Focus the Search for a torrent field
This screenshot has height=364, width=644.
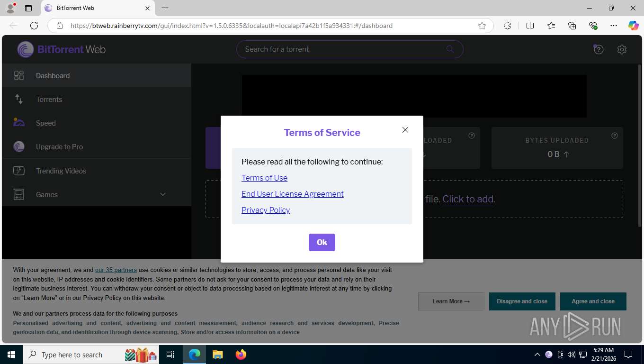(349, 49)
